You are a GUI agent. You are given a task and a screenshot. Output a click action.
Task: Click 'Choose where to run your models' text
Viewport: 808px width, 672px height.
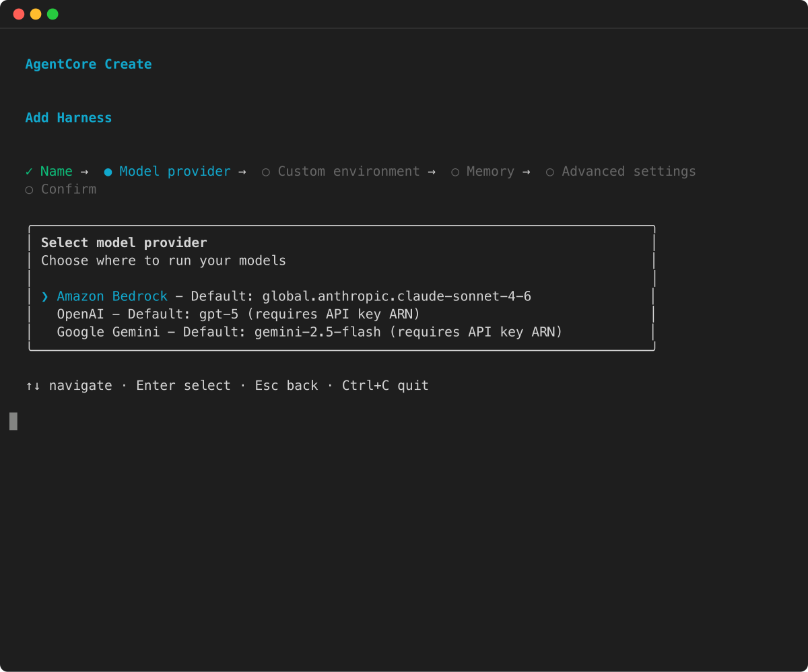(x=164, y=261)
